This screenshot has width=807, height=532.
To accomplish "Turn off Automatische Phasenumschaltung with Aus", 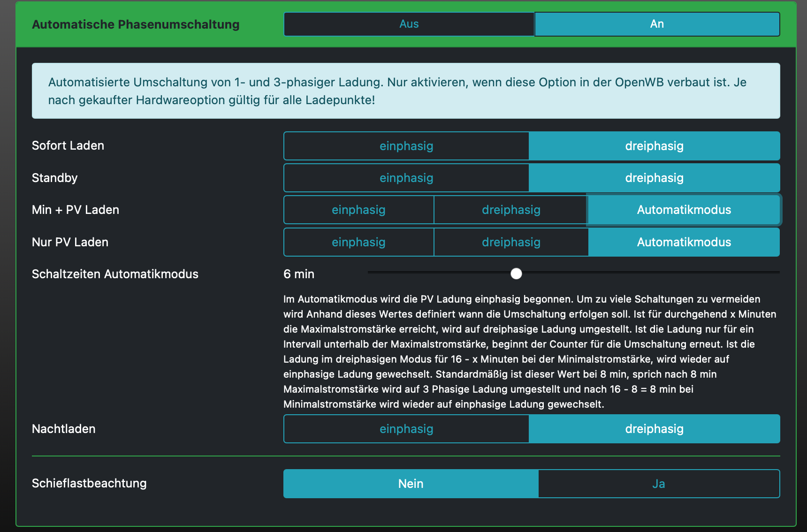I will click(409, 24).
